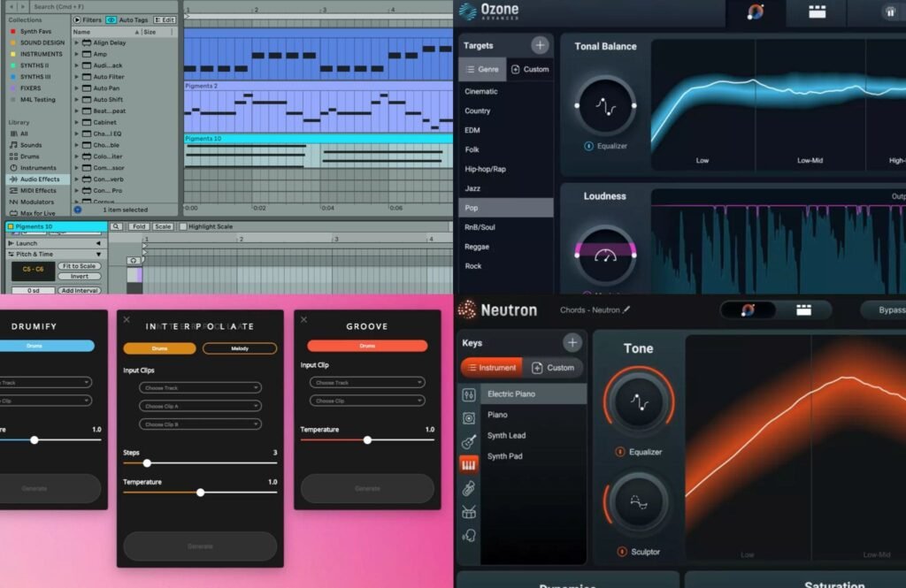Select the drums category icon in Neutron
The width and height of the screenshot is (906, 588).
pos(469,512)
